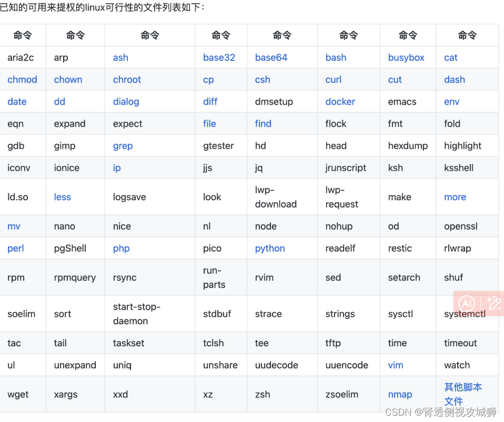Click the ip link
504x422 pixels.
tap(117, 168)
